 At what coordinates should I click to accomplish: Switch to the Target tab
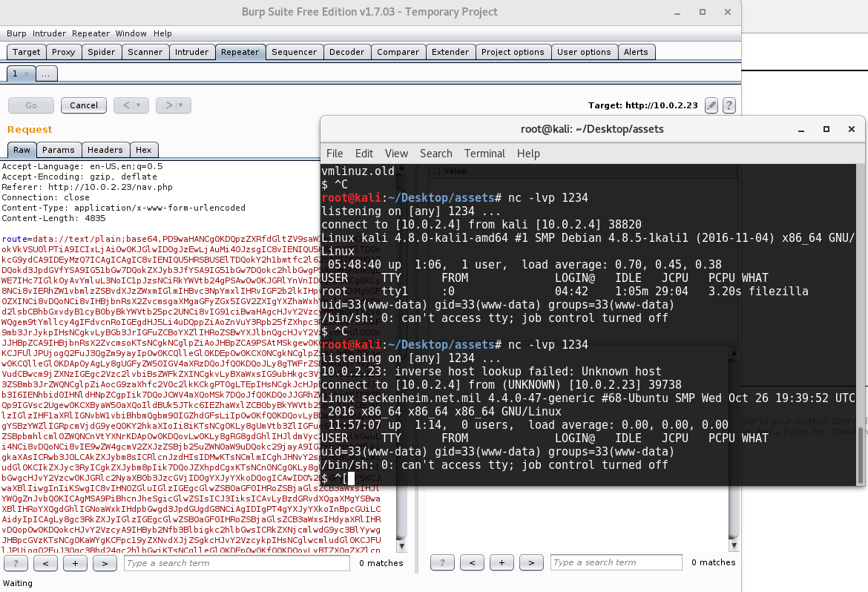tap(26, 52)
